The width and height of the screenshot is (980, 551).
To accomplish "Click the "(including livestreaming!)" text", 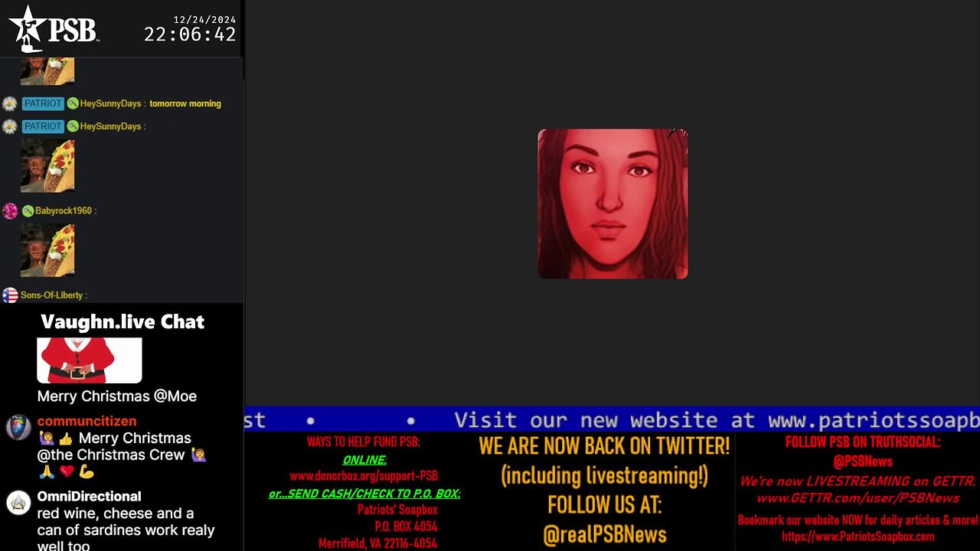I will [x=604, y=475].
